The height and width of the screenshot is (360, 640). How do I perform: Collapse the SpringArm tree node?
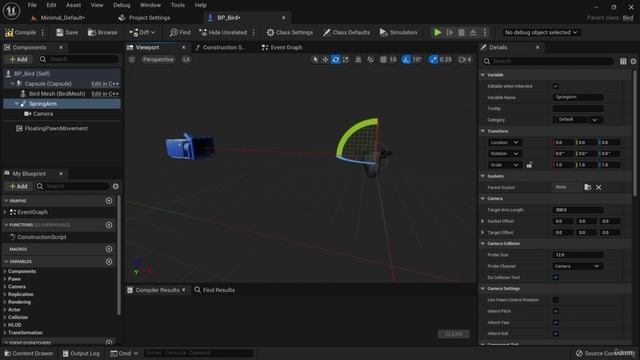[x=16, y=104]
